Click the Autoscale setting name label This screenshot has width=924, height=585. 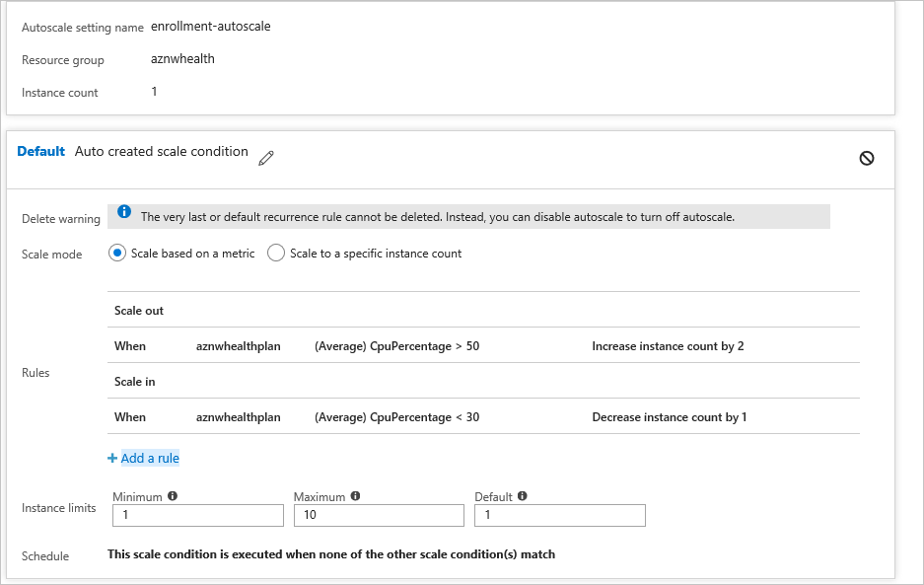[x=83, y=28]
